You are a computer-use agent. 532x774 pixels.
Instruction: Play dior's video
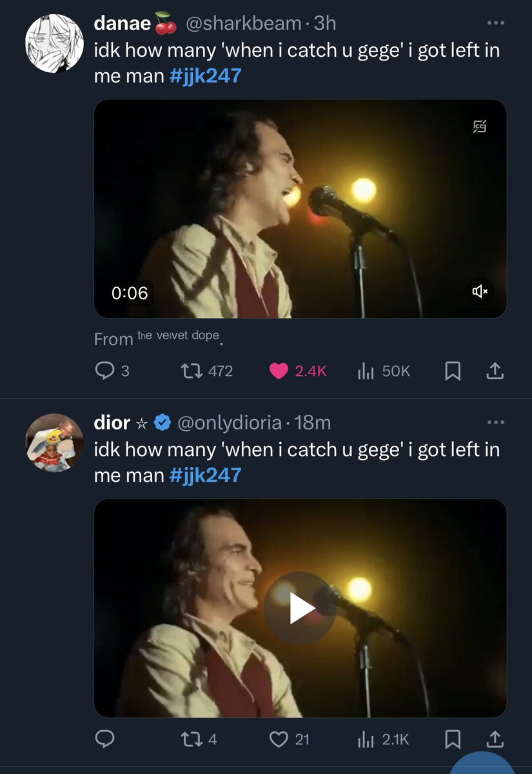coord(300,608)
